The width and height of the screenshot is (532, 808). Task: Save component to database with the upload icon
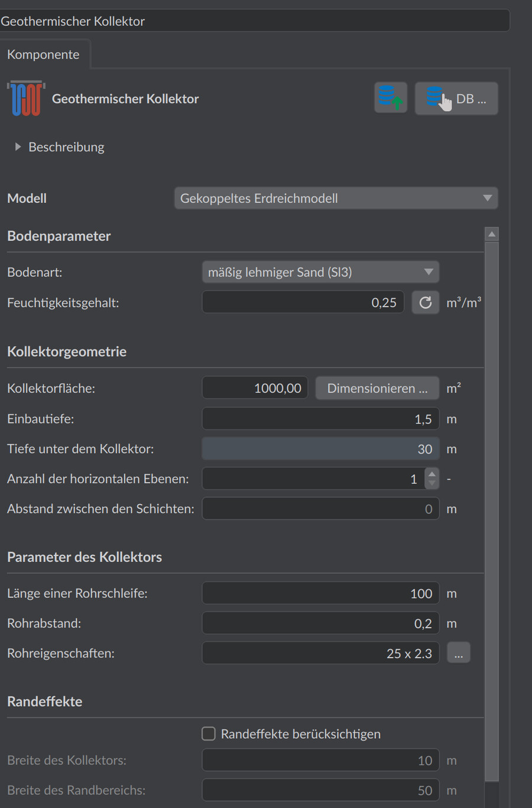point(391,98)
